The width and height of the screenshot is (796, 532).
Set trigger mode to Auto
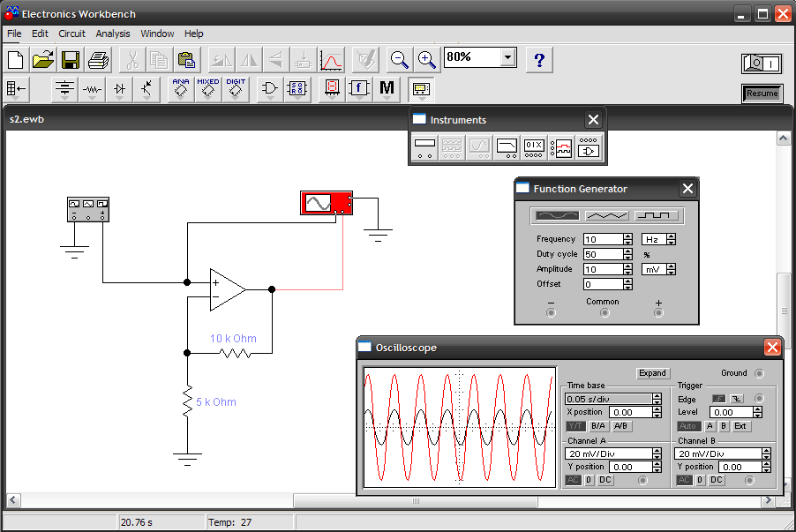(689, 426)
